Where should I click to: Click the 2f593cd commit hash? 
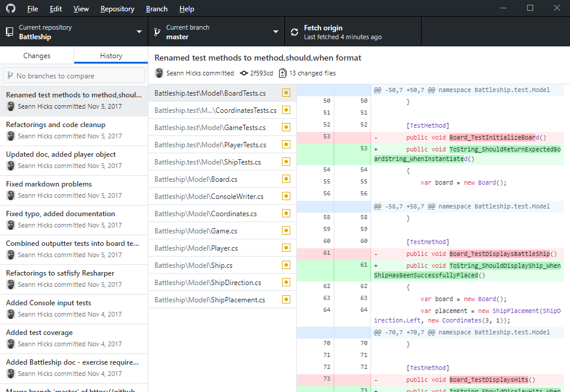[261, 73]
